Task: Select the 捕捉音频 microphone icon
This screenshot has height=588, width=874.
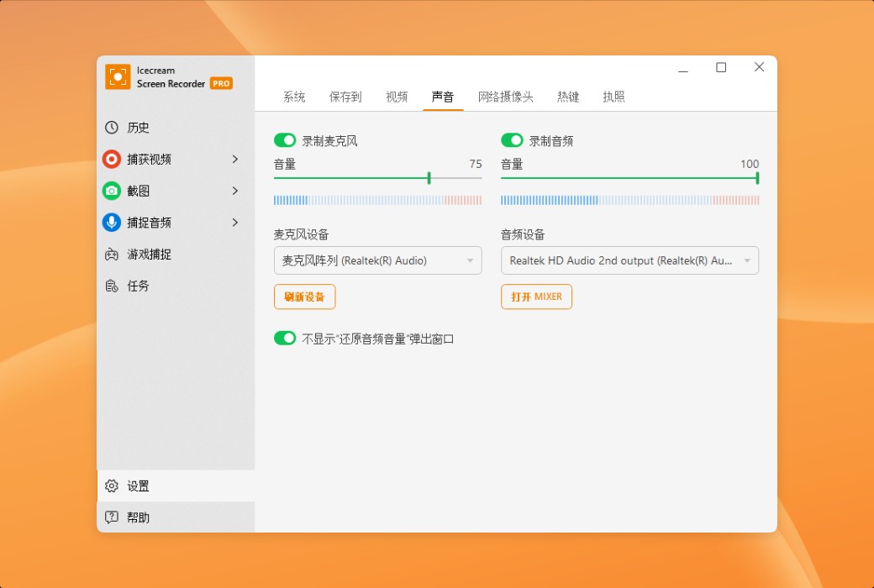Action: pyautogui.click(x=112, y=222)
